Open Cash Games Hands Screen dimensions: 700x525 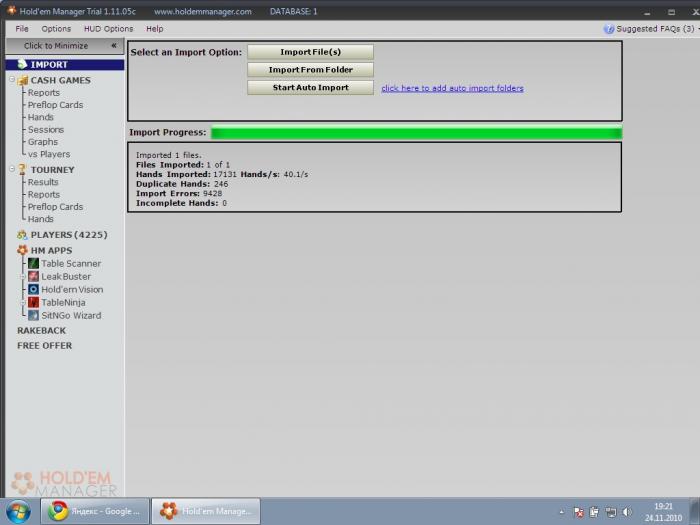(41, 117)
